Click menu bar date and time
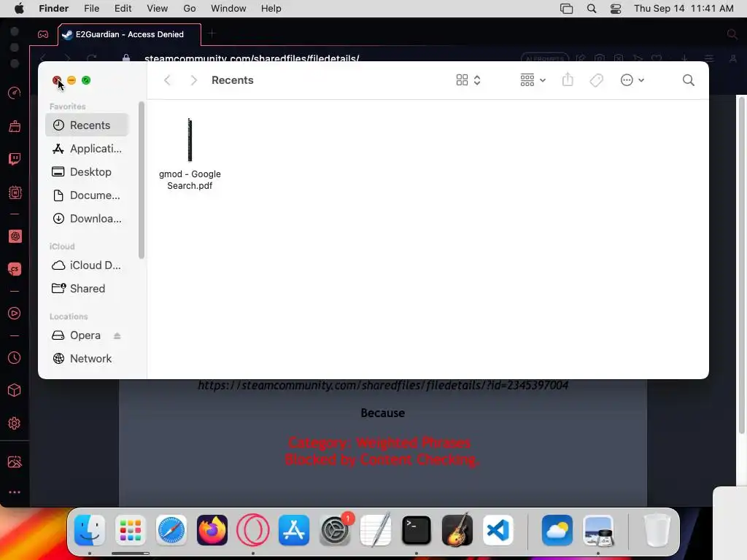The width and height of the screenshot is (747, 560). (x=684, y=9)
